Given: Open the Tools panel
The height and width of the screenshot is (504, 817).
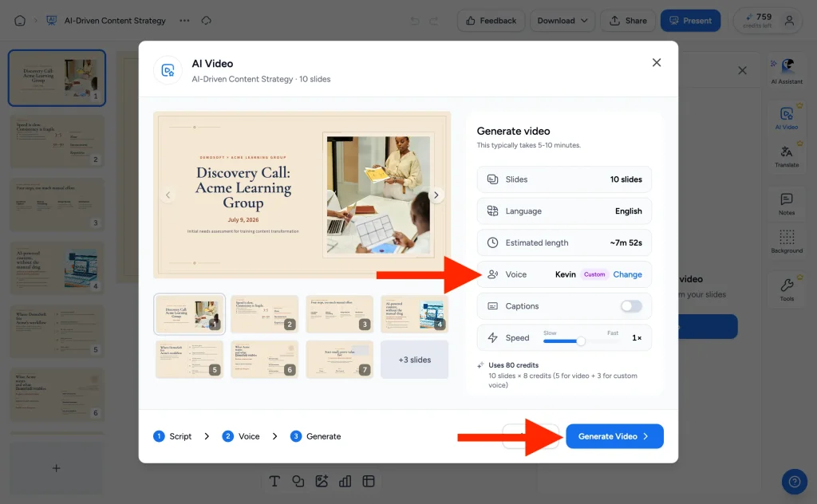Looking at the screenshot, I should click(x=787, y=289).
